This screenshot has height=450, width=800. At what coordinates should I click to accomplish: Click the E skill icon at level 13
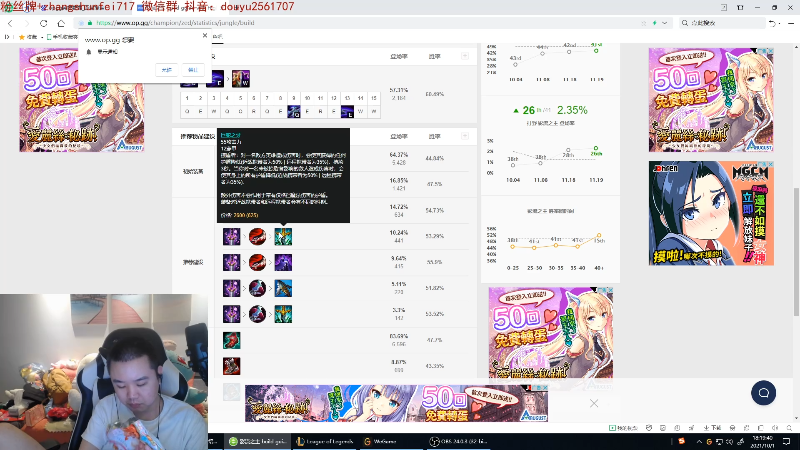(347, 111)
